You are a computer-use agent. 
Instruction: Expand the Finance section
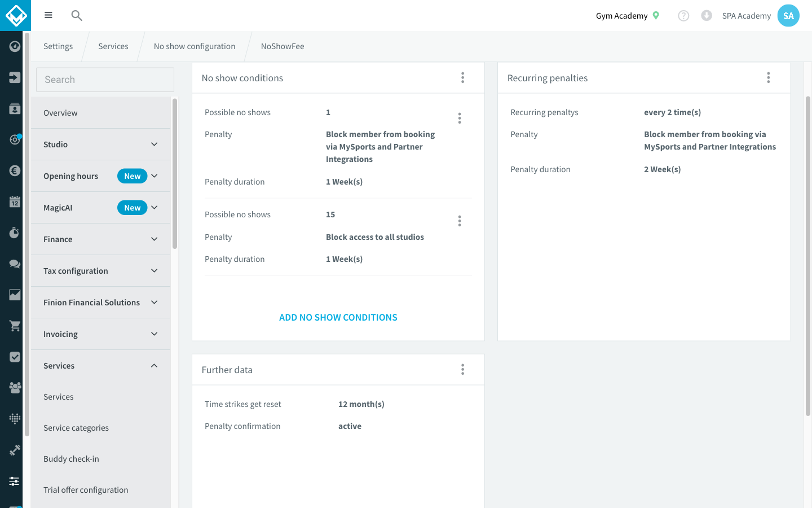101,239
